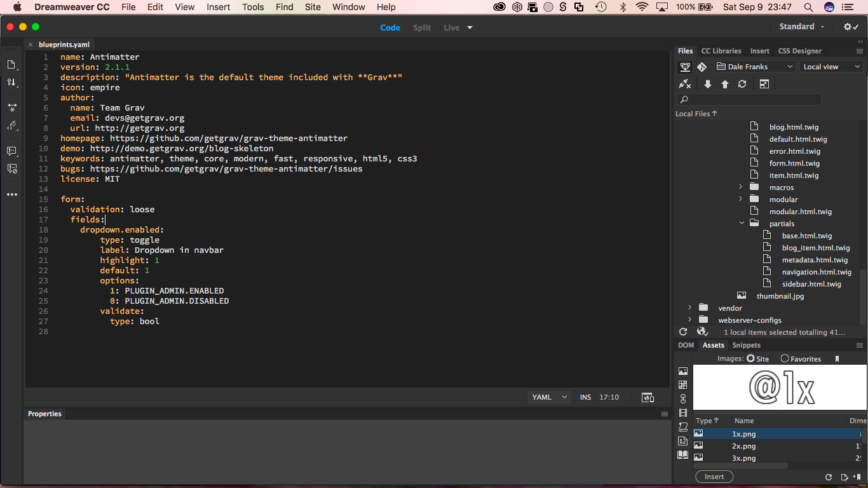Screen dimensions: 868x488
Task: Click Connect to Remote Server plug icon
Action: pyautogui.click(x=685, y=84)
